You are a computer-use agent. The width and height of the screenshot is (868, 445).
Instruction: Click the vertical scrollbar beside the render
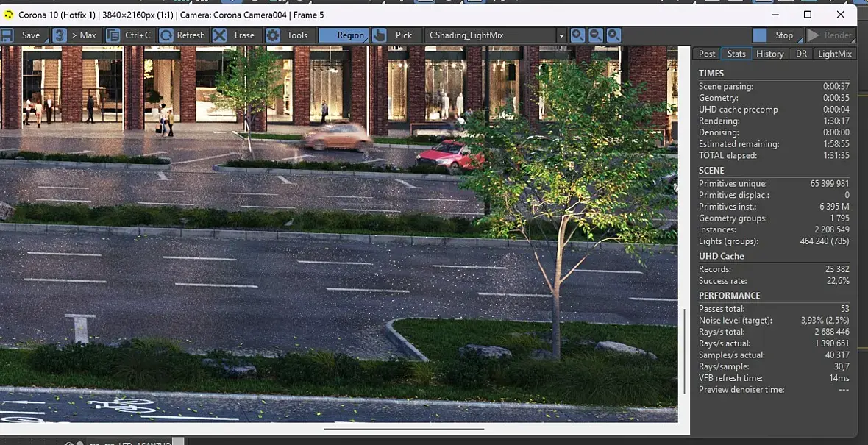pos(685,351)
